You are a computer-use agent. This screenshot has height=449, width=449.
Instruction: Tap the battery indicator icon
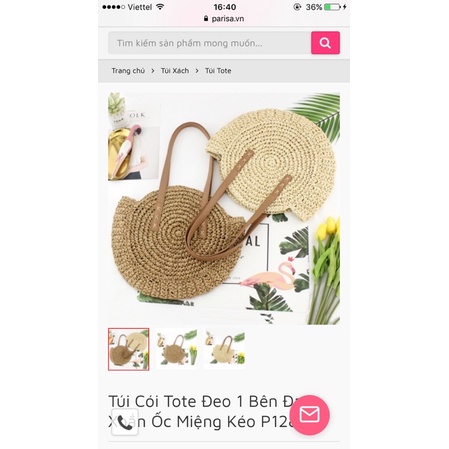(x=332, y=7)
